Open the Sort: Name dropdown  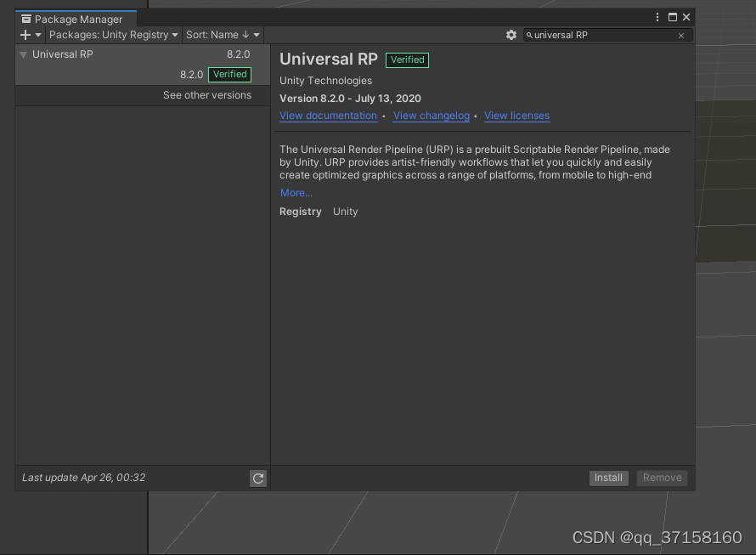(x=223, y=35)
